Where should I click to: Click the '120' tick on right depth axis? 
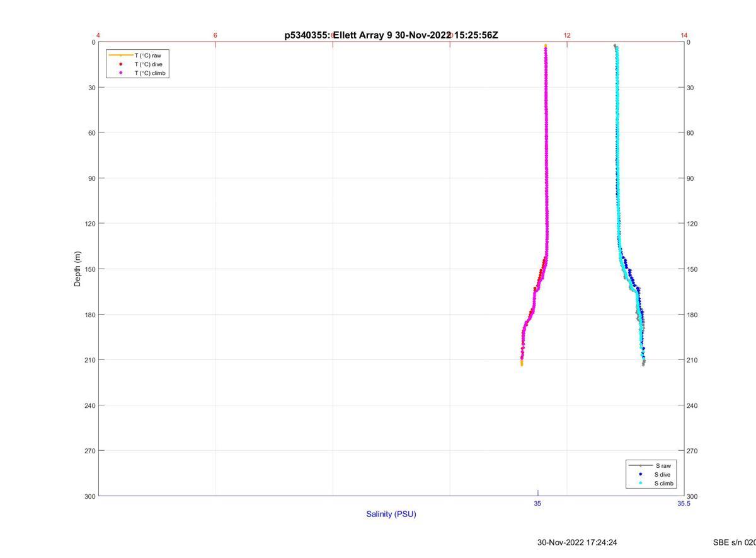click(x=693, y=224)
